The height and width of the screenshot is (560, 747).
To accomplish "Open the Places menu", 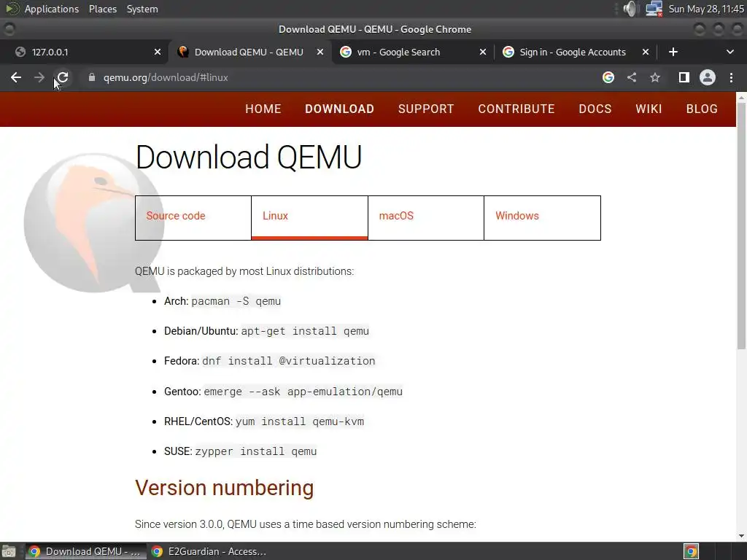I will pyautogui.click(x=103, y=9).
